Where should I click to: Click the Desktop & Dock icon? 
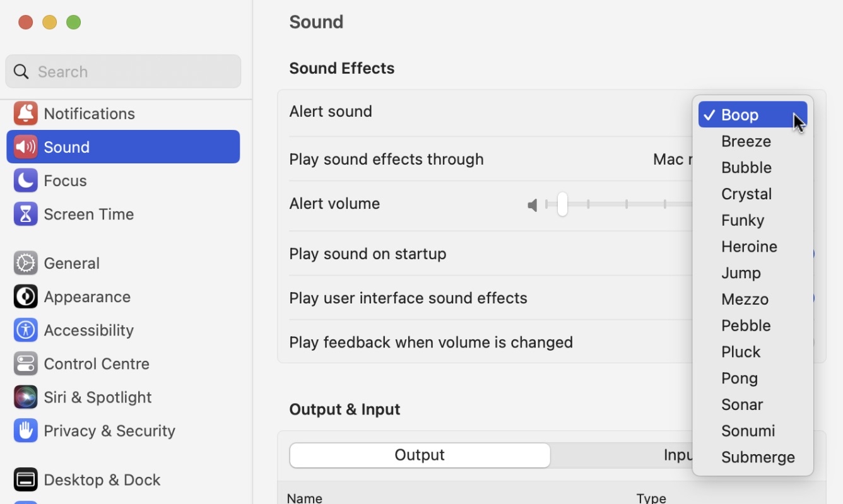(25, 479)
